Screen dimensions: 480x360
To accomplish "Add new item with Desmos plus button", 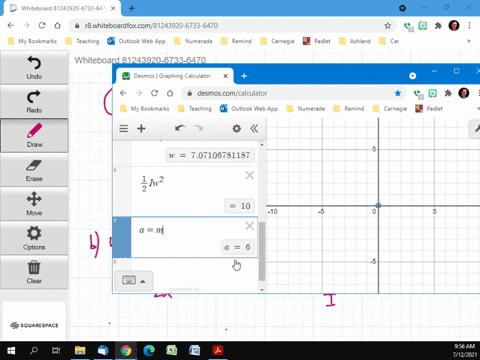I will coord(141,129).
